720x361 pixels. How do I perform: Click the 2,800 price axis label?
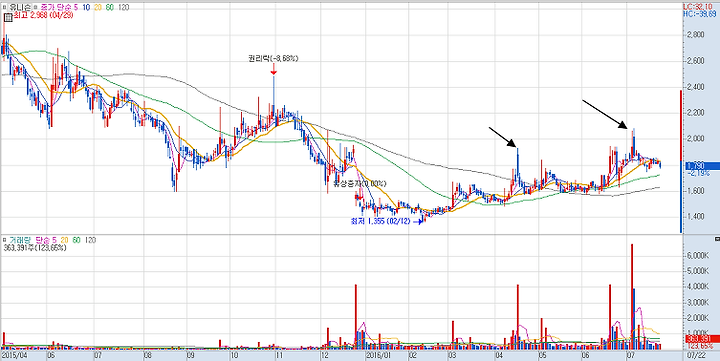(x=696, y=35)
